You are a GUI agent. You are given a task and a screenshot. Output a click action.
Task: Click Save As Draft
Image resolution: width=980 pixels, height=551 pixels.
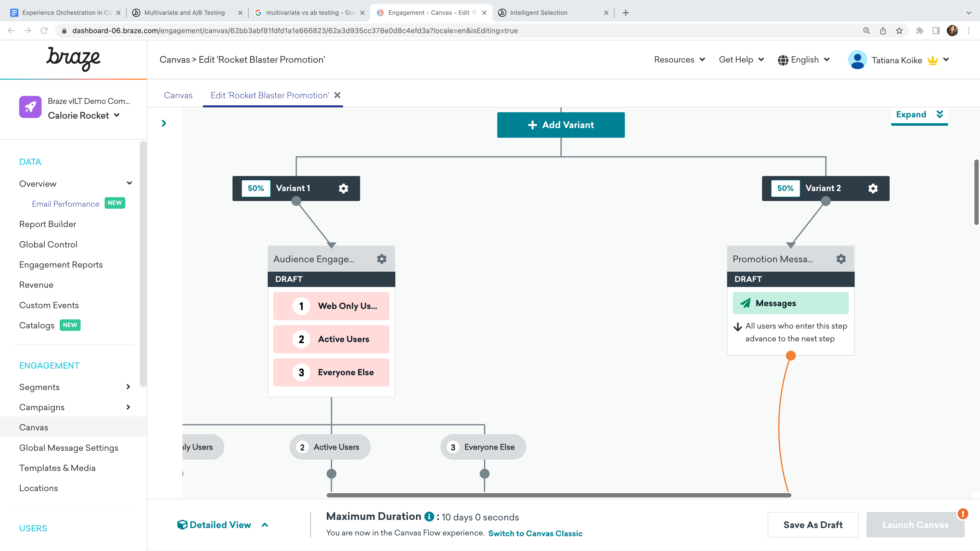point(813,525)
